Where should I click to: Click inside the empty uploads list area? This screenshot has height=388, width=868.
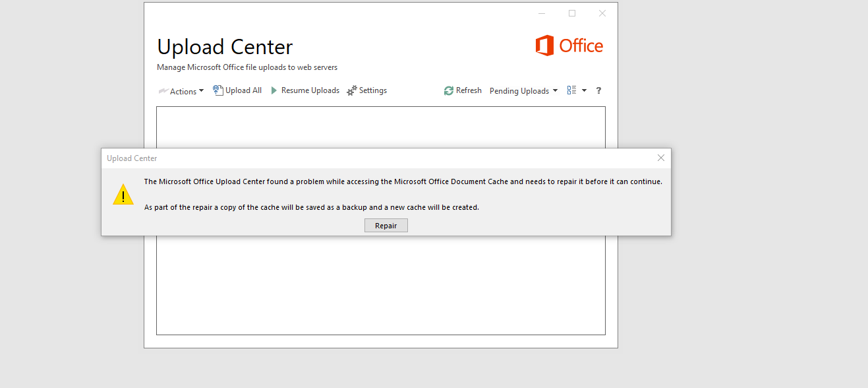coord(381,284)
